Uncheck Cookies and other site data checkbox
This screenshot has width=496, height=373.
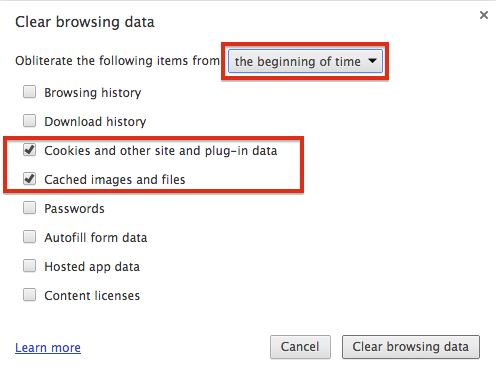click(x=29, y=150)
